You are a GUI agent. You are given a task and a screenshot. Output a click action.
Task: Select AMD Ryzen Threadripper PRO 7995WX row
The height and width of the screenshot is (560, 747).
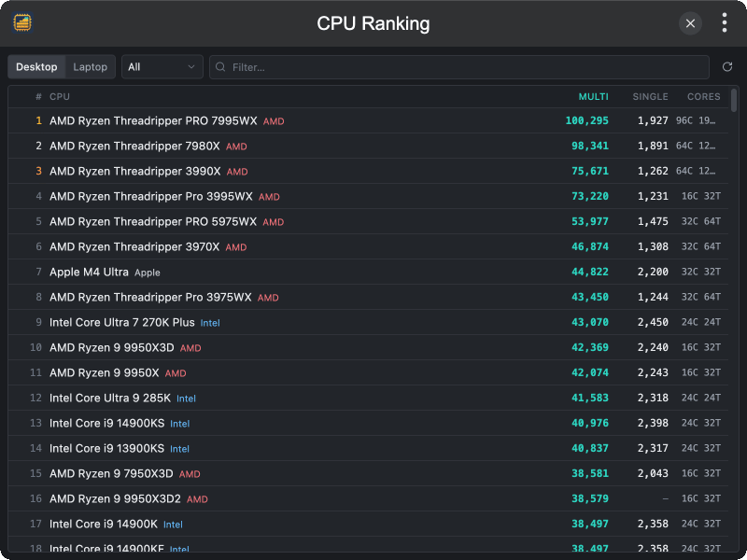click(x=368, y=120)
